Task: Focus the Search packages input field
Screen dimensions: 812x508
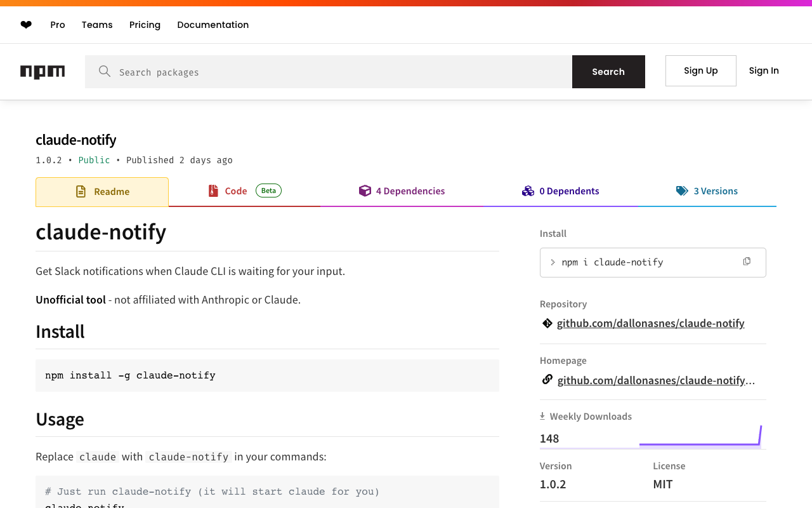Action: coord(329,72)
